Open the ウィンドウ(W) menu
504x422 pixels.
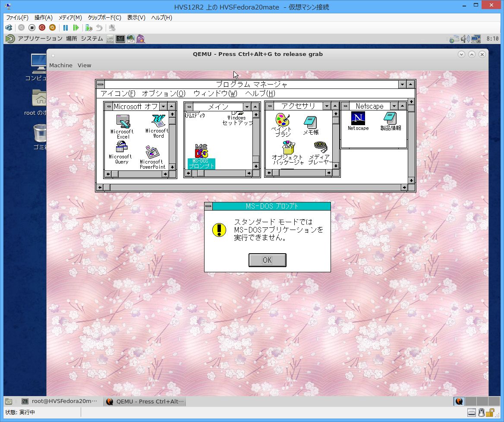[x=215, y=94]
